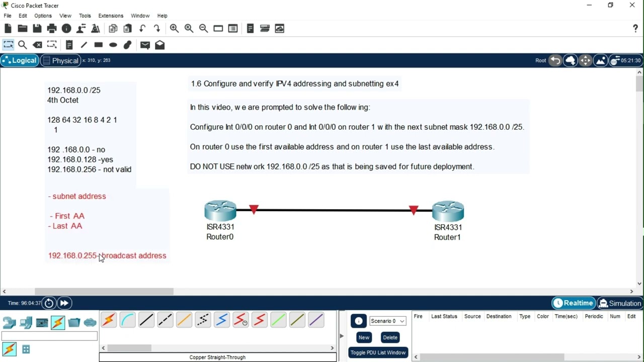Open the Edit menu
Viewport: 644px width, 362px height.
point(23,16)
